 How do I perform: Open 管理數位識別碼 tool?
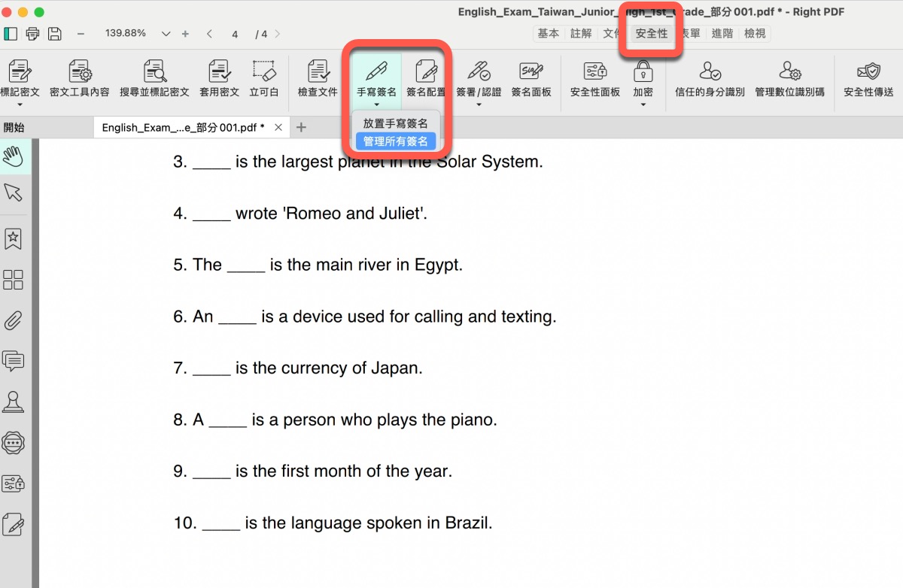789,72
